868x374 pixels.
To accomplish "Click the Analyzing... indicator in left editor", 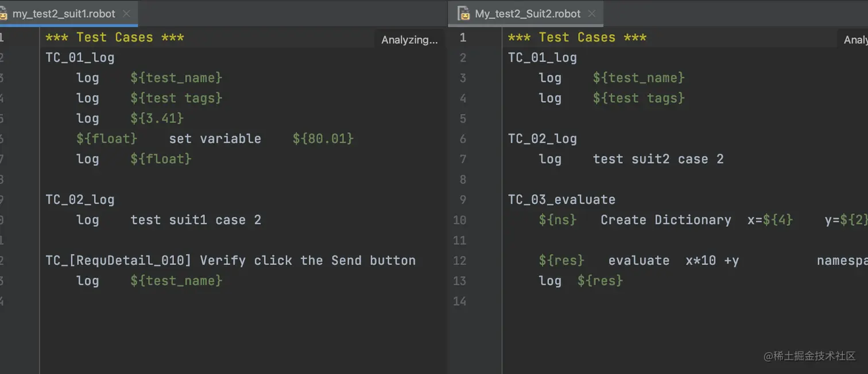I will (x=409, y=40).
